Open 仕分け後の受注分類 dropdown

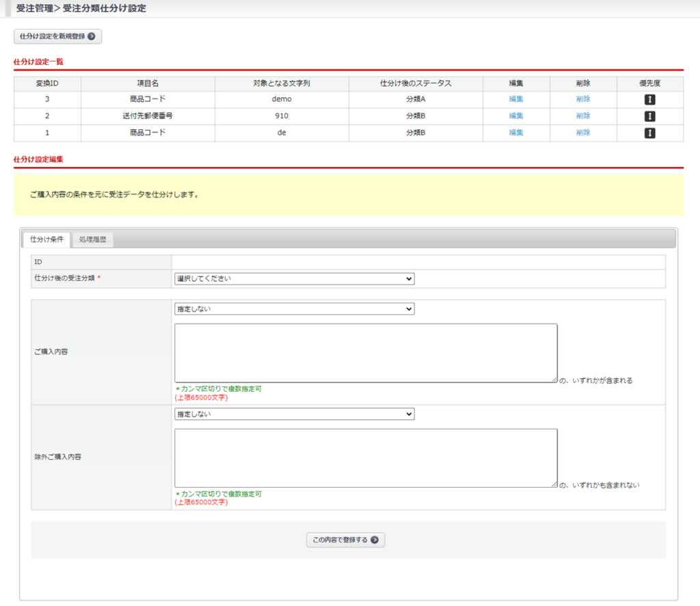click(294, 279)
